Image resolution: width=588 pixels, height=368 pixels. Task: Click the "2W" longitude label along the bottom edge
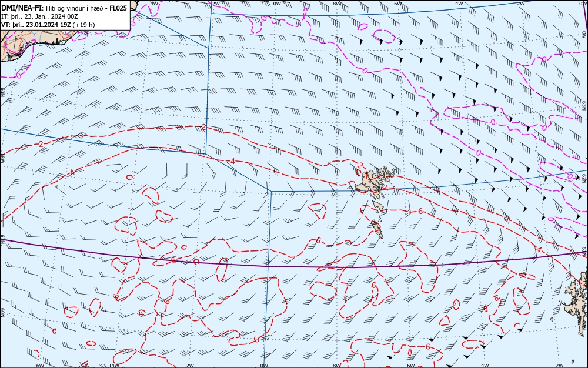point(560,366)
